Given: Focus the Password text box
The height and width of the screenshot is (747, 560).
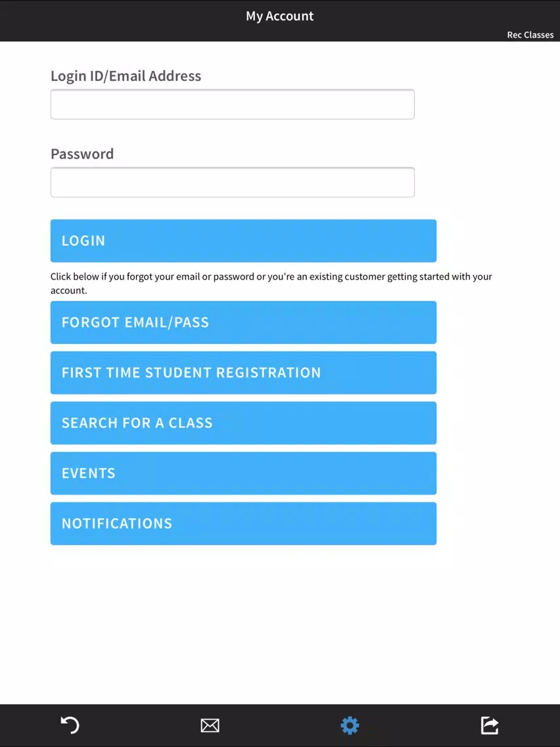Looking at the screenshot, I should coord(233,182).
